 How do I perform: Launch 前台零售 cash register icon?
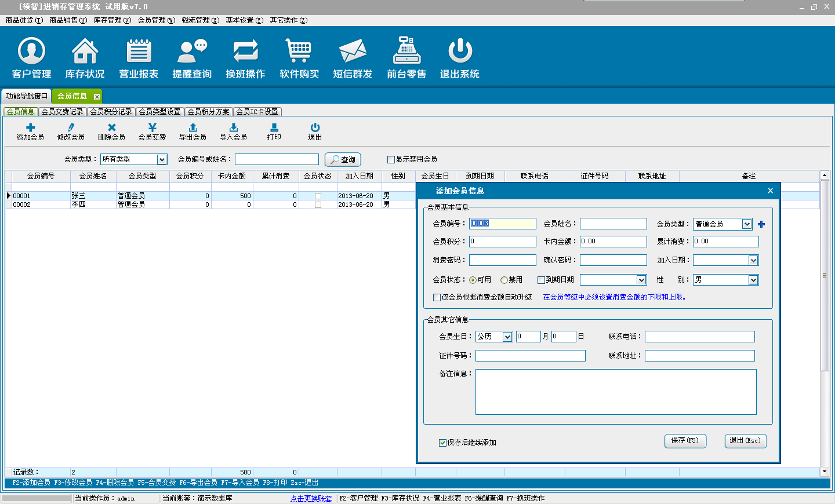click(x=406, y=52)
